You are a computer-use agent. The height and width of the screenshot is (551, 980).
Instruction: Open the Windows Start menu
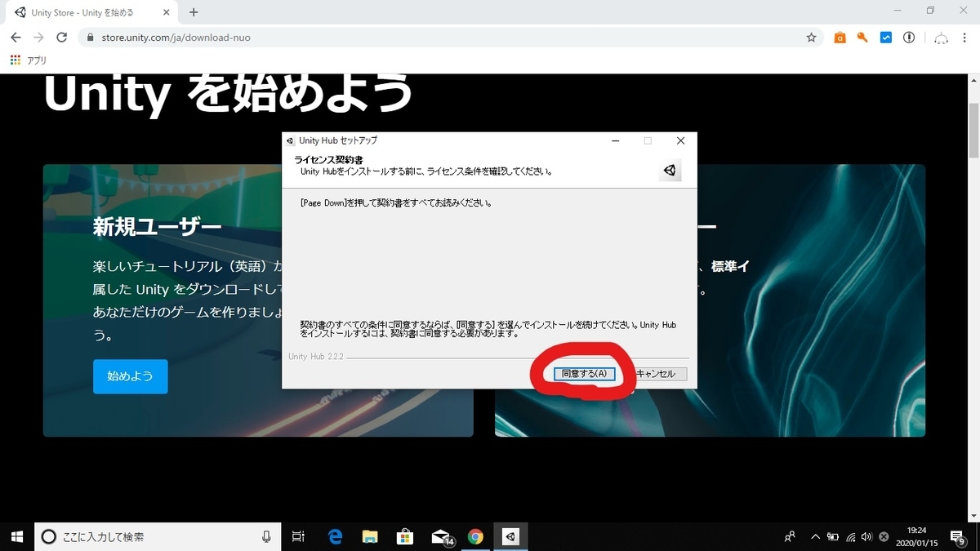tap(16, 536)
